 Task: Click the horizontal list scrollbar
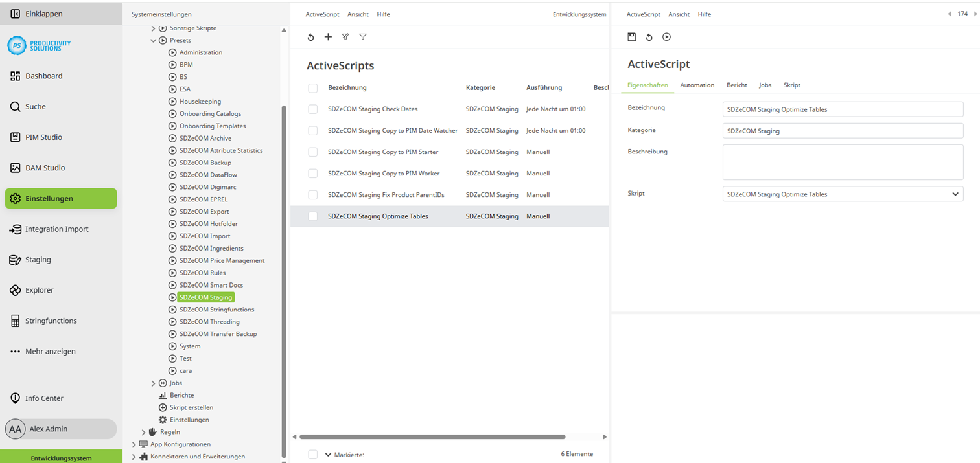click(432, 436)
